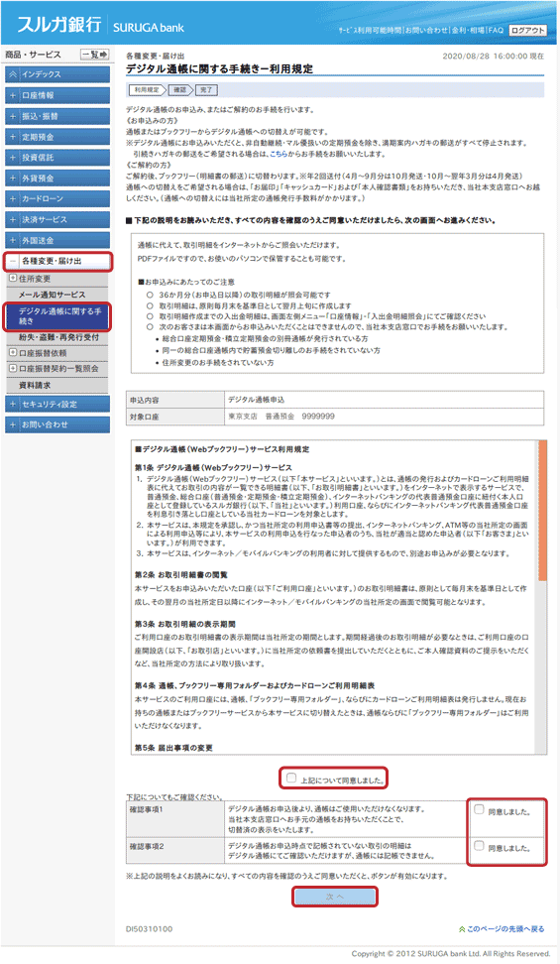Click the plus icon next to 住所変更
560x964 pixels.
13,279
